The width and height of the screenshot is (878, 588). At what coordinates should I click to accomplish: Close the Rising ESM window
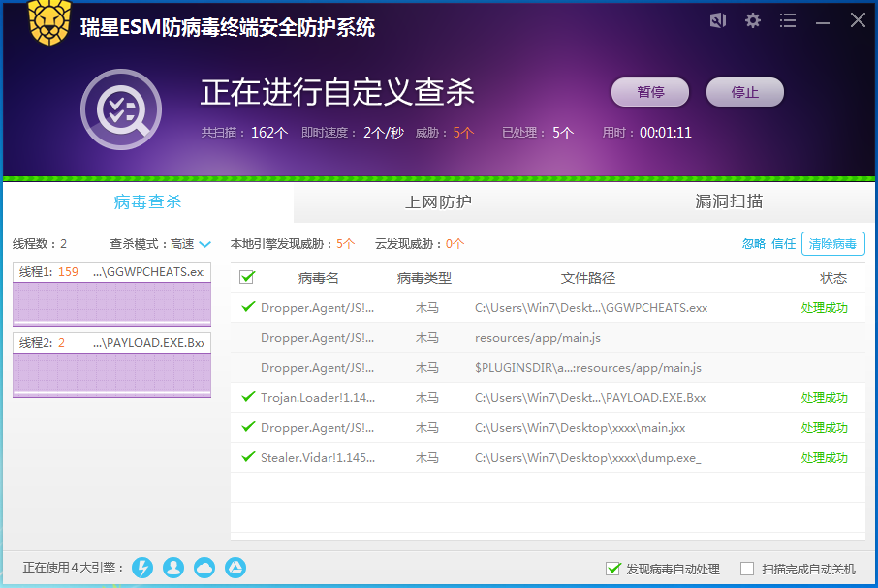858,20
